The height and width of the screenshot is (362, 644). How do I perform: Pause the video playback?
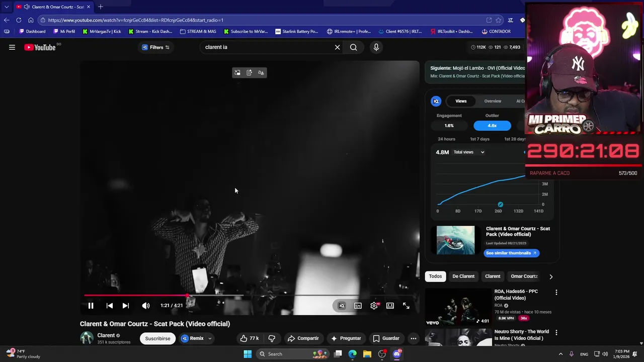pos(91,306)
